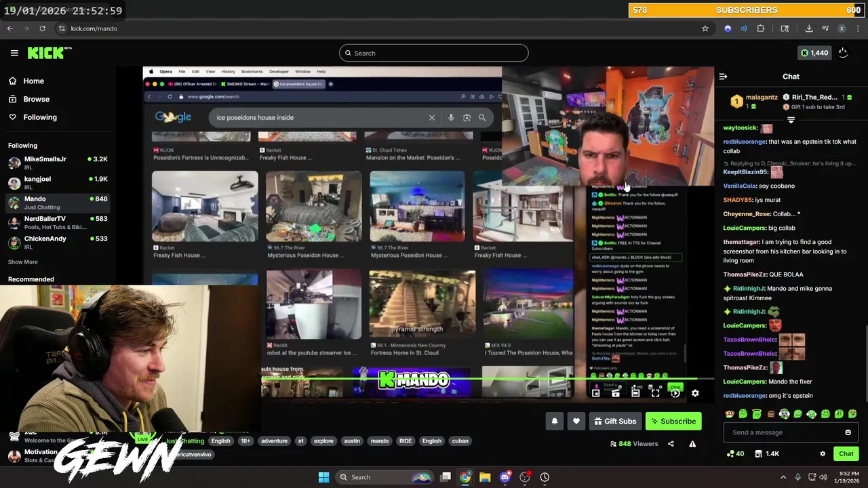Share the stream via share icon
This screenshot has width=868, height=488.
pos(671,444)
